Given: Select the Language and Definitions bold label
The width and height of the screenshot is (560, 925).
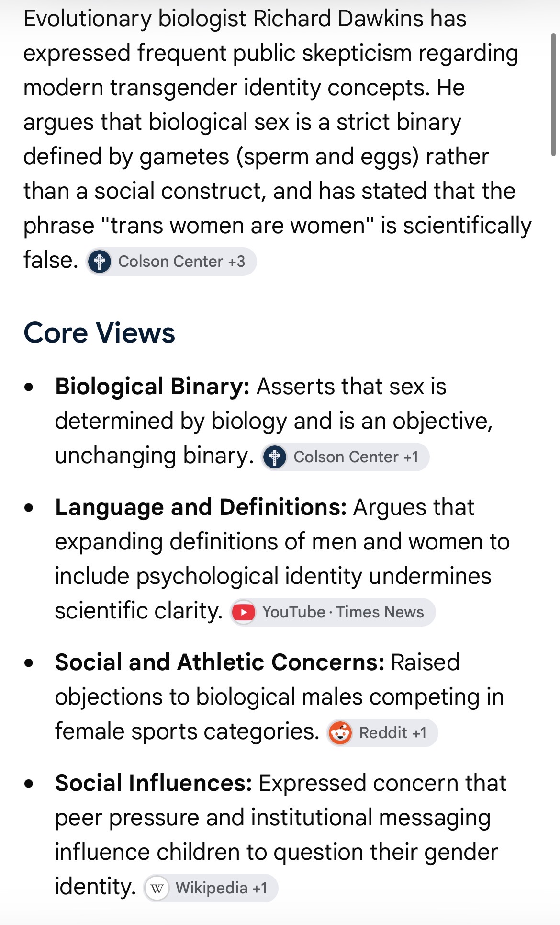Looking at the screenshot, I should 201,507.
